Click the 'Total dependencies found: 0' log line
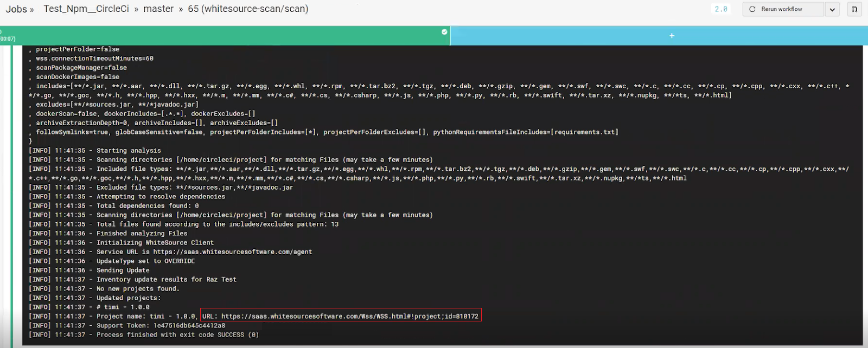This screenshot has height=348, width=868. click(x=148, y=205)
